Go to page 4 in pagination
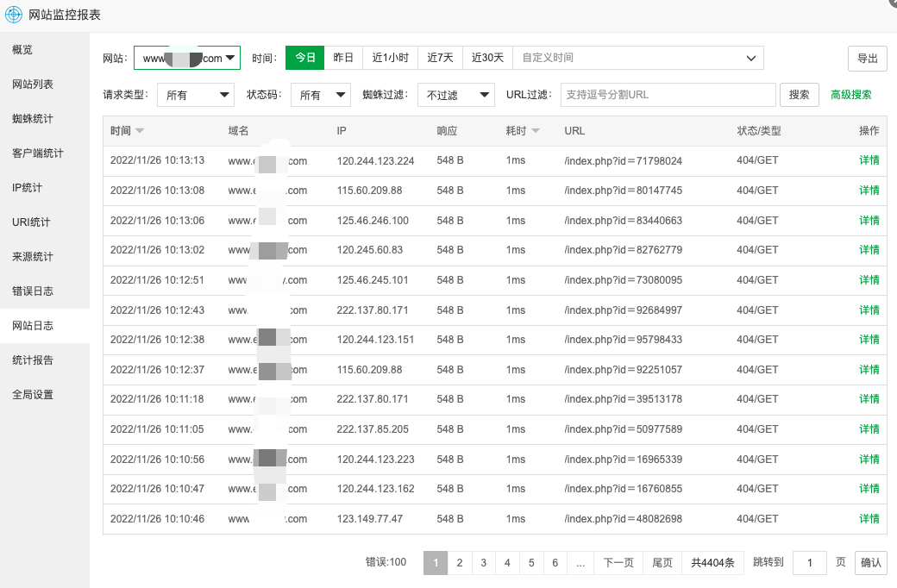897x588 pixels. (x=507, y=563)
